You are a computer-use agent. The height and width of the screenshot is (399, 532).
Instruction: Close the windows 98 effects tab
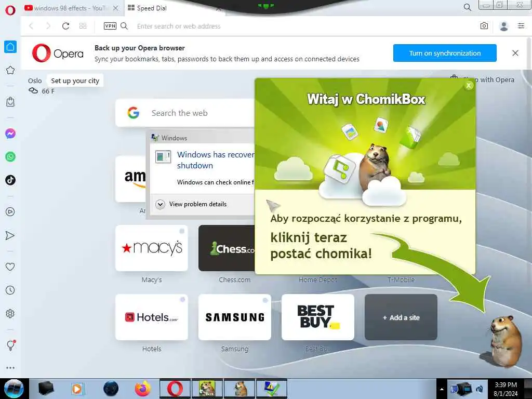click(116, 8)
